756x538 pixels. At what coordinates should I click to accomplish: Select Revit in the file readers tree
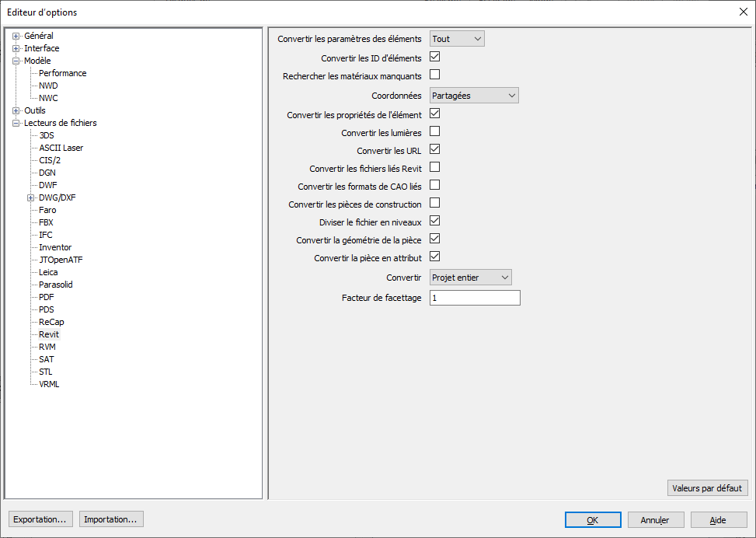49,334
